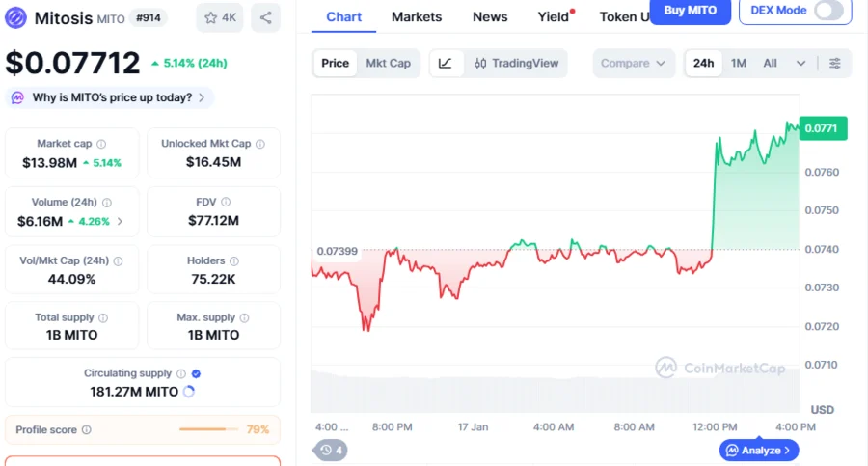Click Market cap info icon

101,144
